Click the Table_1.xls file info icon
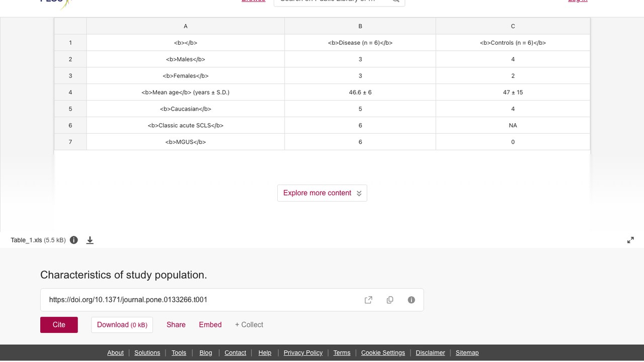Image resolution: width=644 pixels, height=362 pixels. (x=74, y=240)
